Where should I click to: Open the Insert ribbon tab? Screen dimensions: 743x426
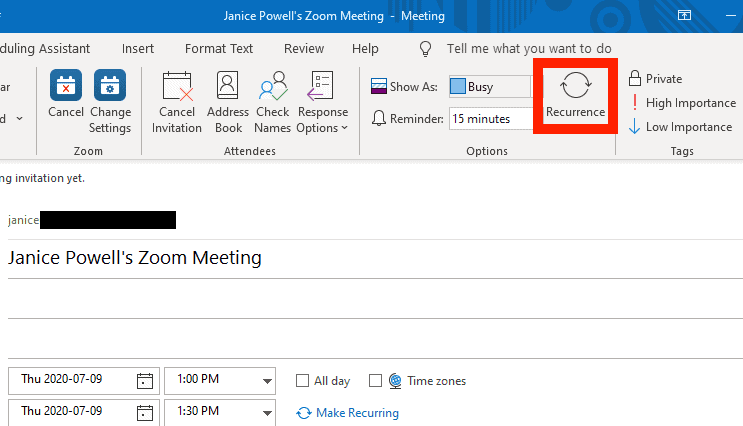(138, 48)
